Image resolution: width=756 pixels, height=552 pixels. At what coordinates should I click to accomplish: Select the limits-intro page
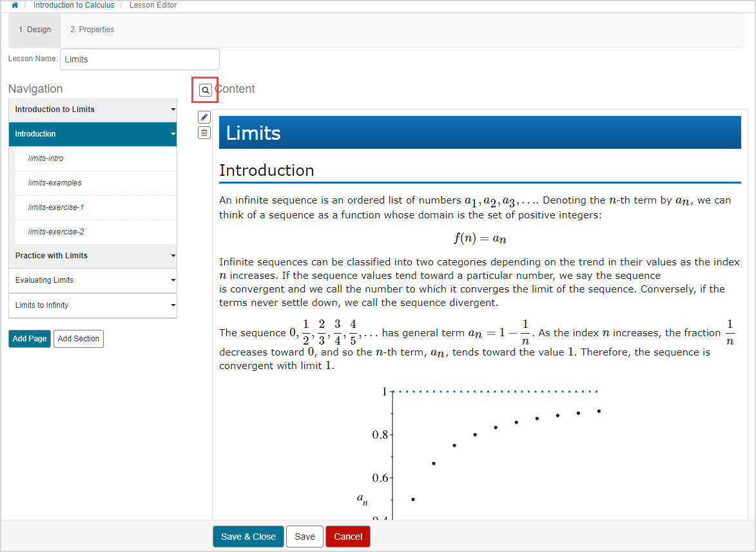coord(46,158)
